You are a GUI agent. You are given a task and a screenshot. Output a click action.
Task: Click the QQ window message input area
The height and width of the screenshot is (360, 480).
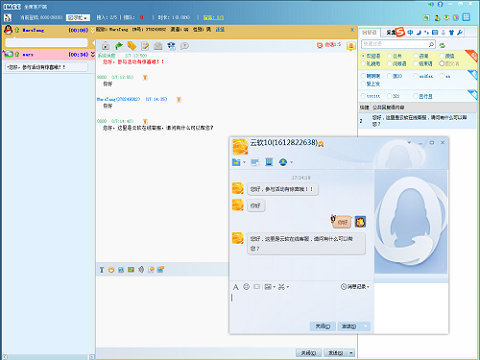coord(302,305)
